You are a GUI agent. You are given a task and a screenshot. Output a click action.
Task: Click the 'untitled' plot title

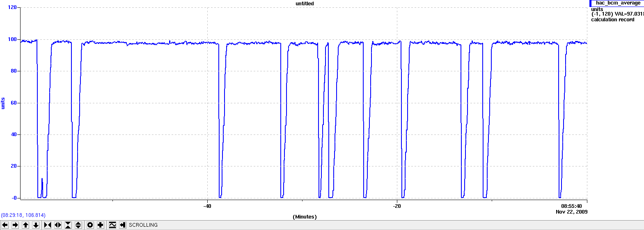pyautogui.click(x=305, y=4)
